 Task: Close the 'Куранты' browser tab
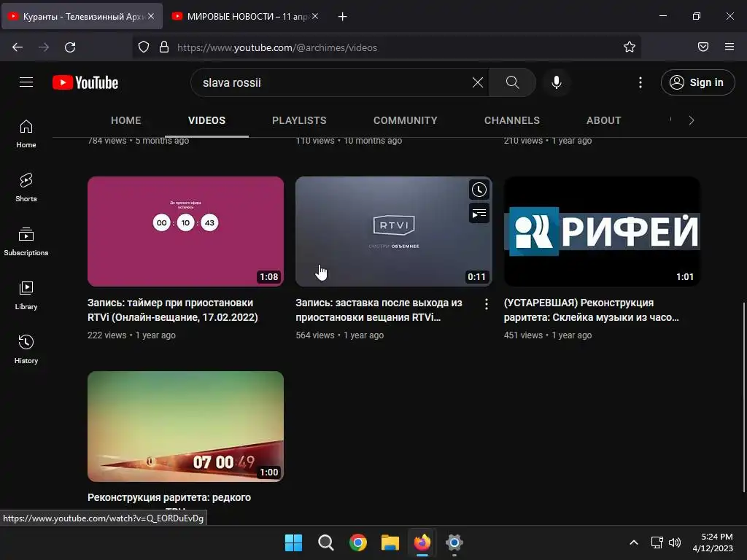[151, 16]
